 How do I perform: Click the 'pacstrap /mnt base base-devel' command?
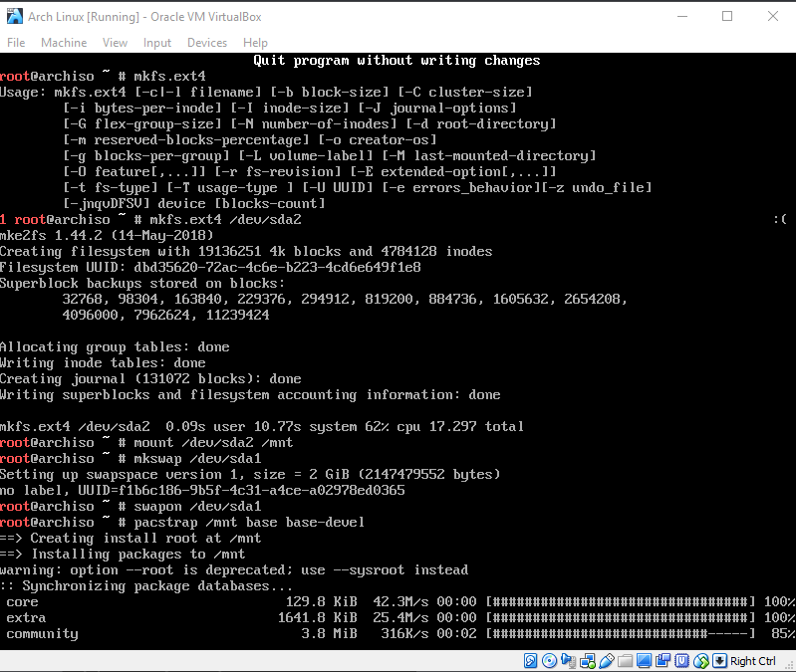249,523
